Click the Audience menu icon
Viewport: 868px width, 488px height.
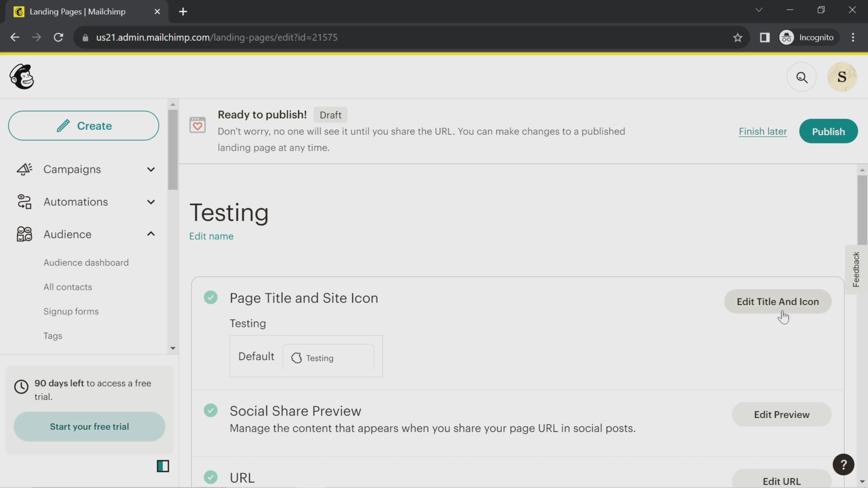(23, 234)
